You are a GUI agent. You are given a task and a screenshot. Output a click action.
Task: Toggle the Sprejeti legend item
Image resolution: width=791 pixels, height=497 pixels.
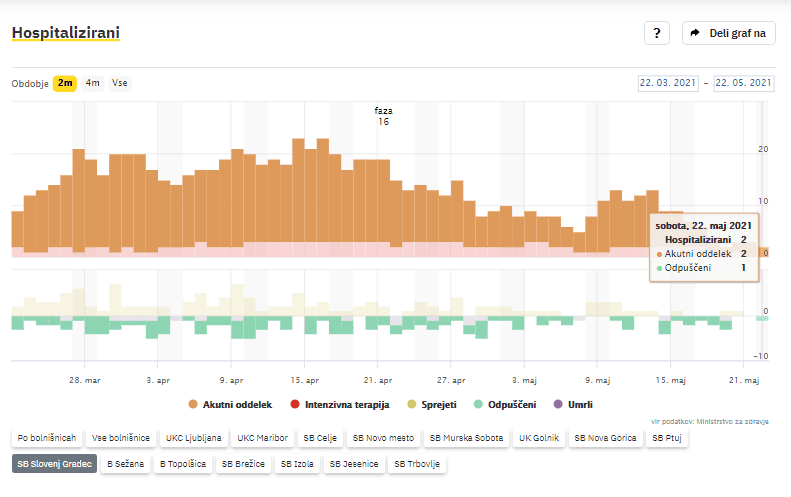pos(433,404)
